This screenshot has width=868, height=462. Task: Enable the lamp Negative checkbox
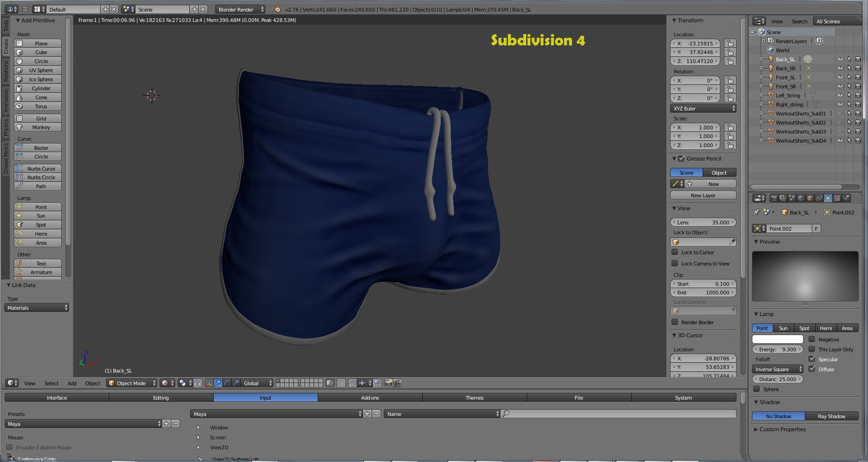point(812,339)
